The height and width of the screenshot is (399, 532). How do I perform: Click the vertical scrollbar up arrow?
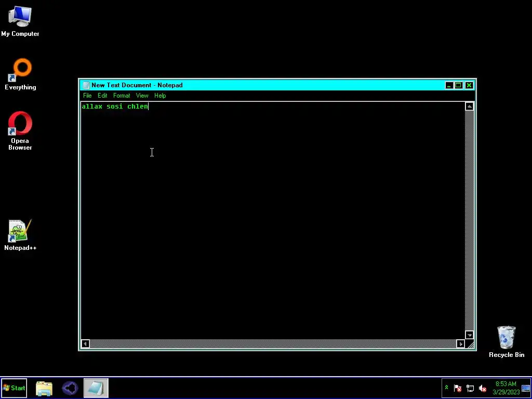pos(469,107)
